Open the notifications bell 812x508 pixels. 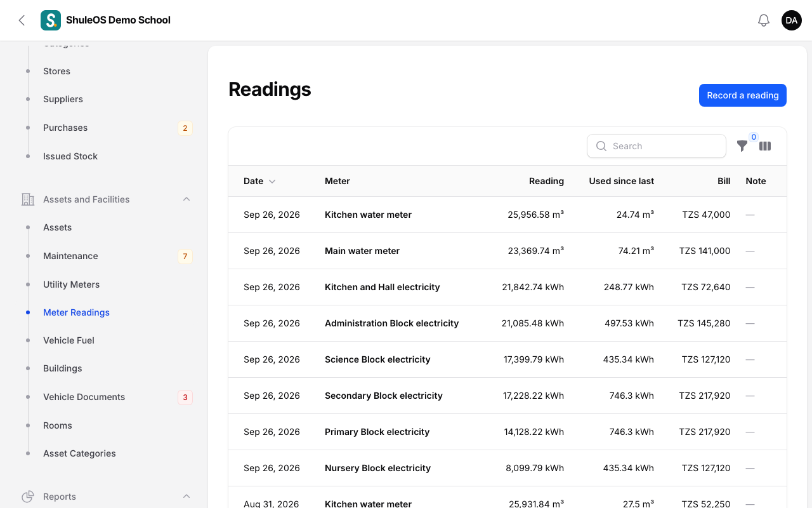(x=764, y=20)
